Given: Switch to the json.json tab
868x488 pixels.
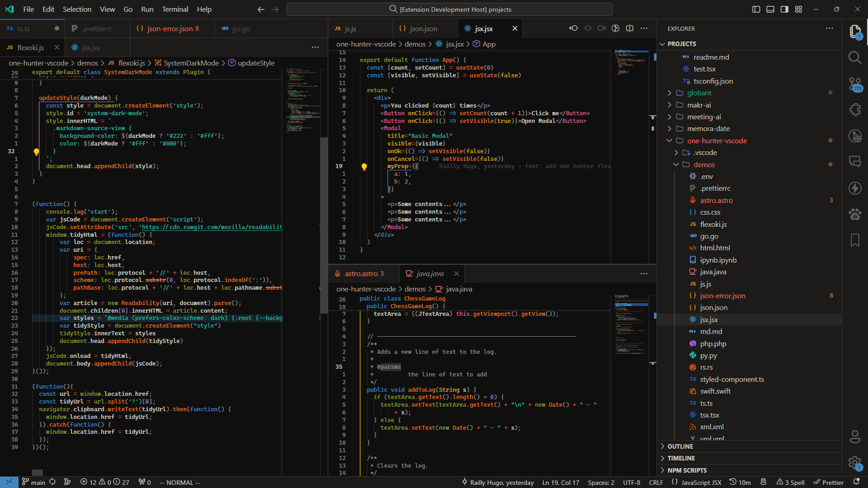Looking at the screenshot, I should click(x=424, y=28).
